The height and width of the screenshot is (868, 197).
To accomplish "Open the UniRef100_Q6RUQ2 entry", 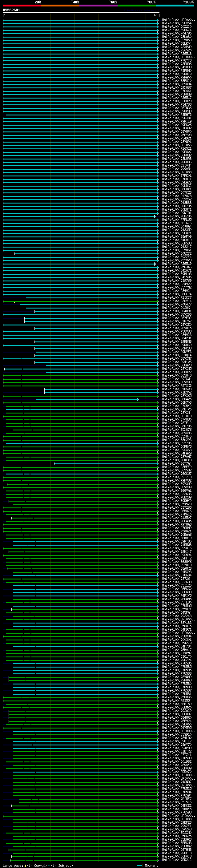I will [x=177, y=155].
